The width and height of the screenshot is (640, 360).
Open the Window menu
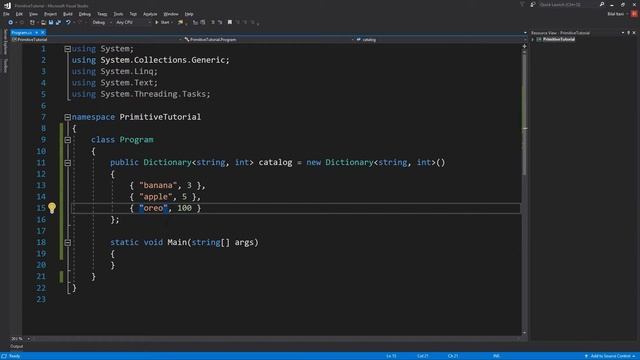tap(171, 14)
